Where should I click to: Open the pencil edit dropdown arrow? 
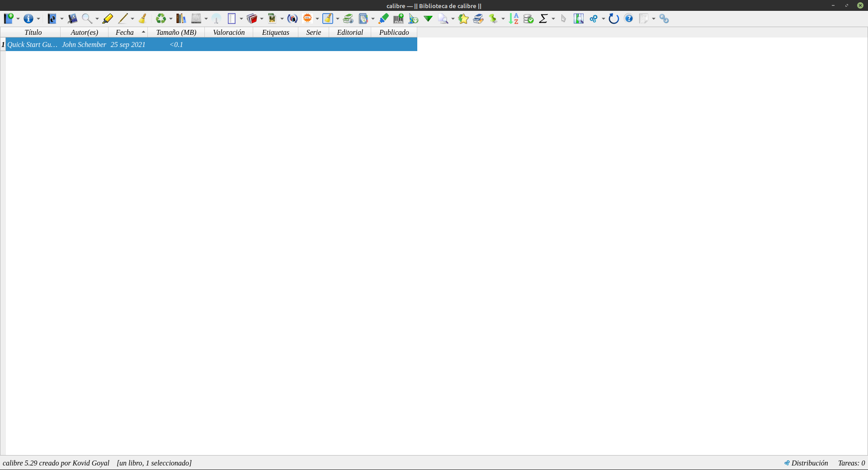[132, 19]
